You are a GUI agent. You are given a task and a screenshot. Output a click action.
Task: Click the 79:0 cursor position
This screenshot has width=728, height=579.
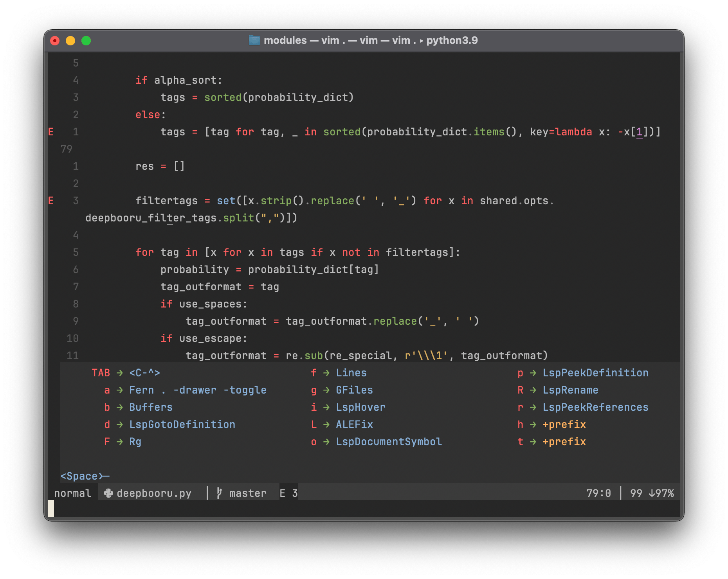coord(599,493)
